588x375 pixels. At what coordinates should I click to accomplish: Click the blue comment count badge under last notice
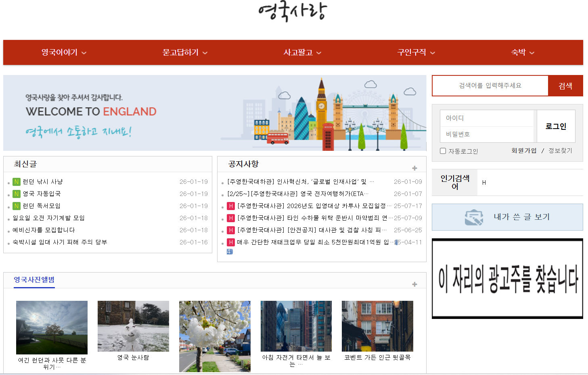pyautogui.click(x=229, y=252)
